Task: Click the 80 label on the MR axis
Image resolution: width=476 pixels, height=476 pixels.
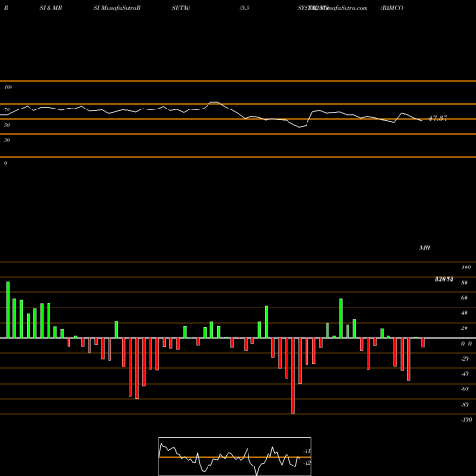Action: tap(465, 283)
